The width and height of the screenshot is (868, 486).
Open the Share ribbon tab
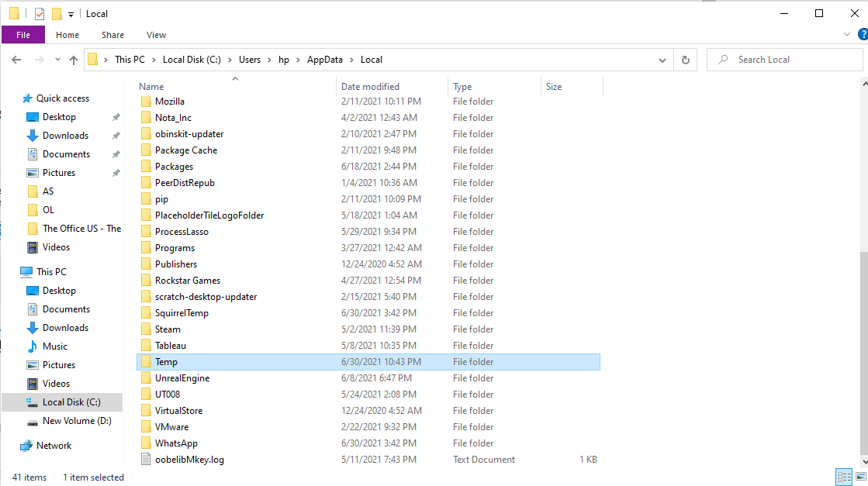point(112,35)
